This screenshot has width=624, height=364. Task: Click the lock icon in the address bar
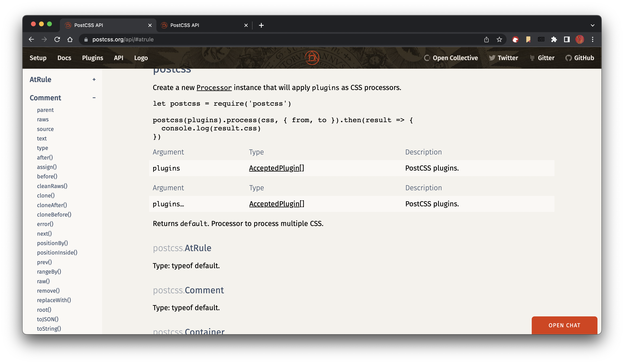[86, 39]
